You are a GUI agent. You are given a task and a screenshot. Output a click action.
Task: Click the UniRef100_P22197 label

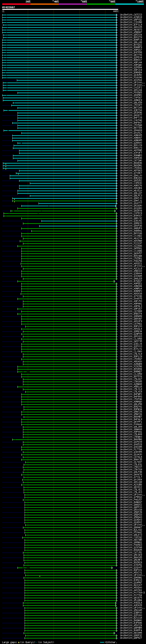click(131, 244)
